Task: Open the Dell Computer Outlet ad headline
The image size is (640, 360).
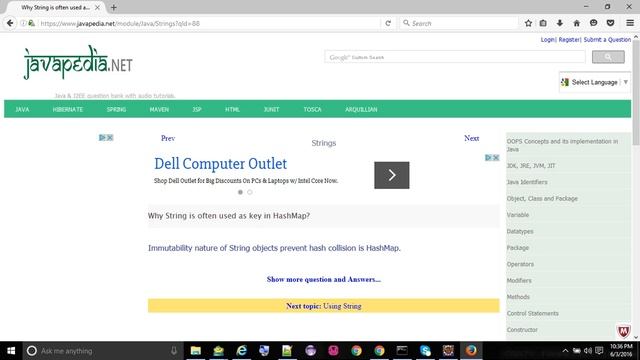Action: click(220, 164)
